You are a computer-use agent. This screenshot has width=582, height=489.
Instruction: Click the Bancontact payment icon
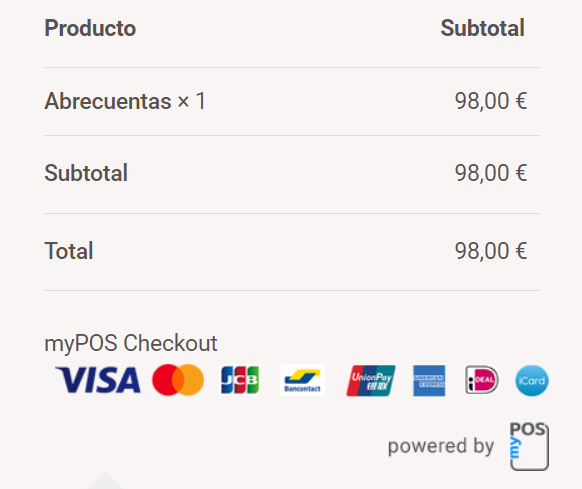(x=302, y=380)
